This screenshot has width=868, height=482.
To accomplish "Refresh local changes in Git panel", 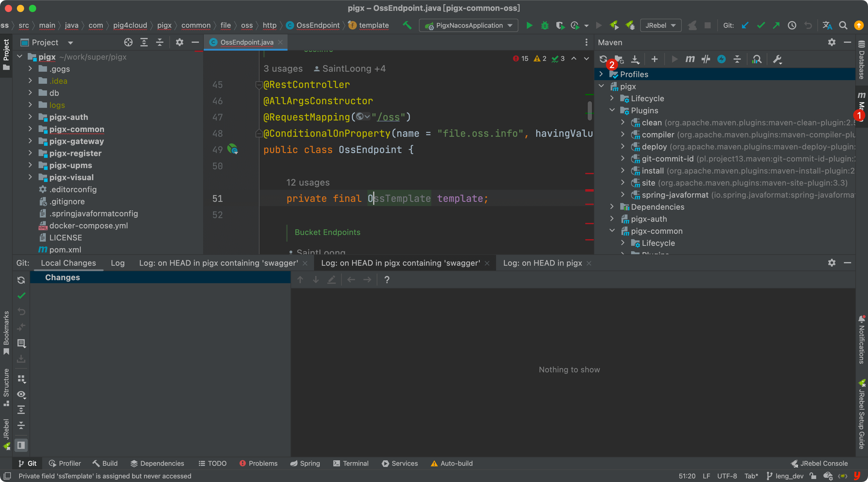I will pyautogui.click(x=21, y=280).
